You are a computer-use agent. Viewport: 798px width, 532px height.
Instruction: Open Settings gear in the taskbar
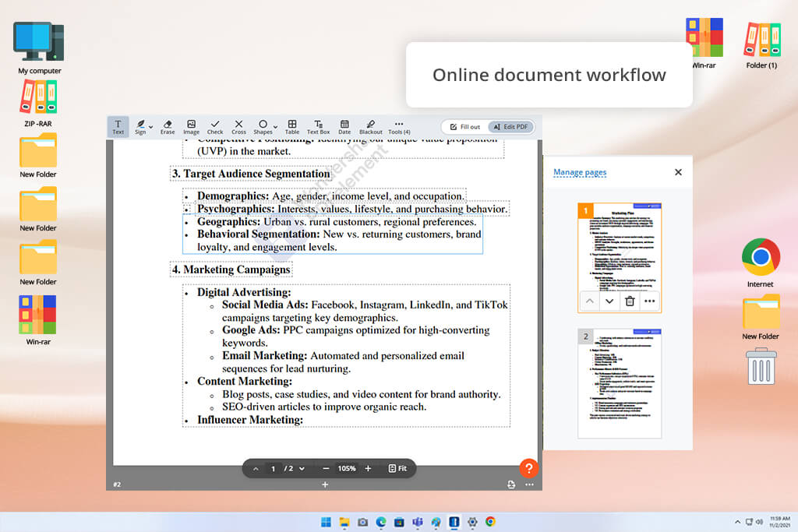click(472, 522)
